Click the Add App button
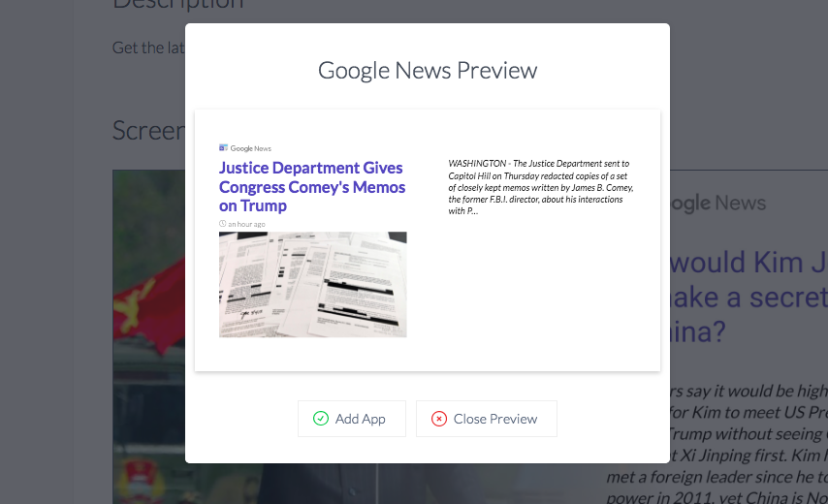828x504 pixels. (352, 419)
